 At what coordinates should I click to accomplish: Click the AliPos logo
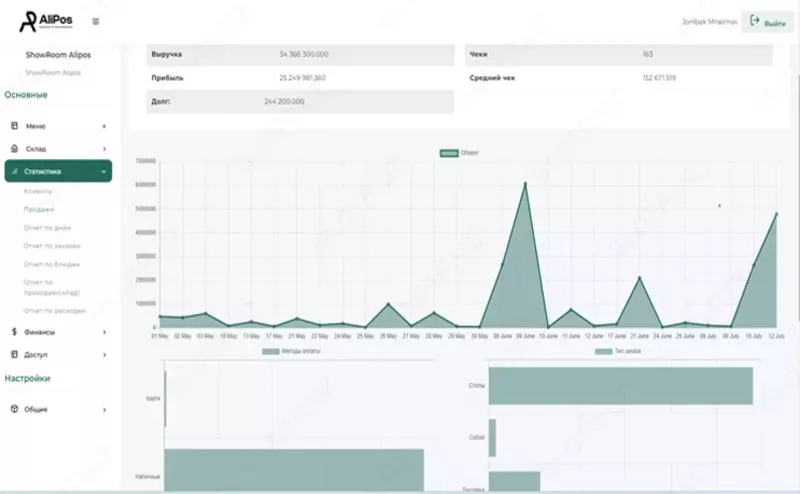[x=44, y=21]
